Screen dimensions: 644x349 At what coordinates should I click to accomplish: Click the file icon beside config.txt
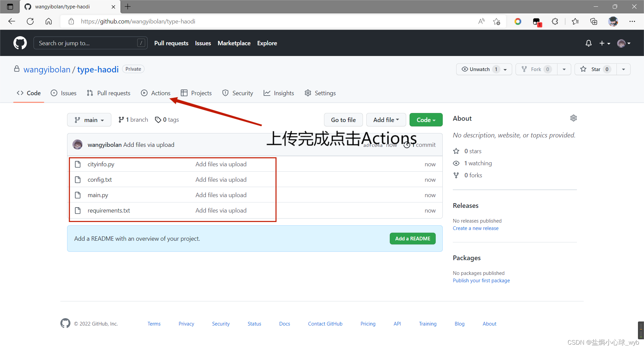point(78,180)
